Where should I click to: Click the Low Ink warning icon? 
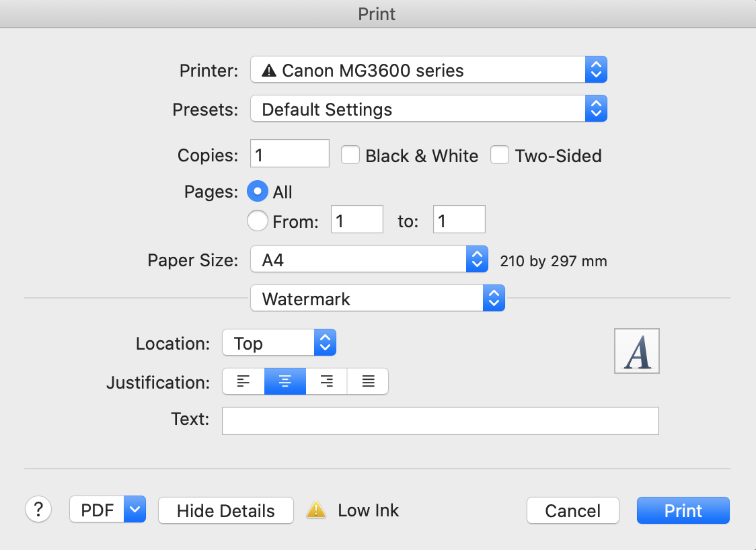coord(316,510)
